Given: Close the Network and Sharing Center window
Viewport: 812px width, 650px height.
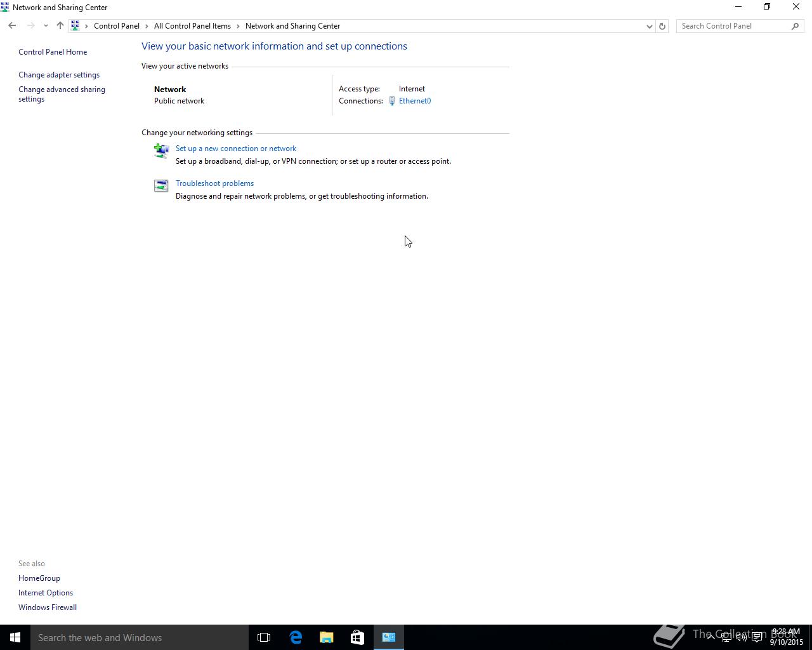Looking at the screenshot, I should click(x=796, y=7).
